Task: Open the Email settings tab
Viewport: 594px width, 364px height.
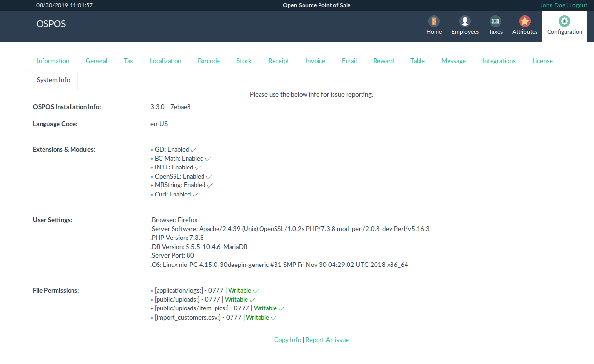Action: pos(349,61)
